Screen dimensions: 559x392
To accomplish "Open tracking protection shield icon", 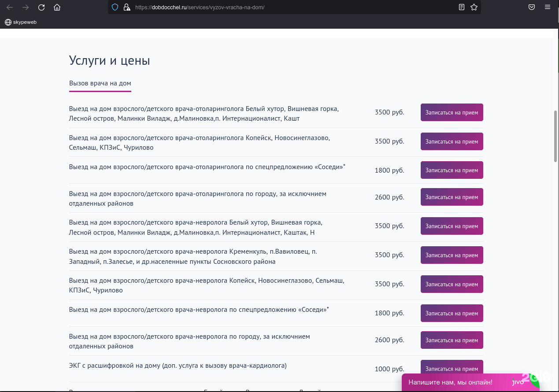I will tap(115, 7).
